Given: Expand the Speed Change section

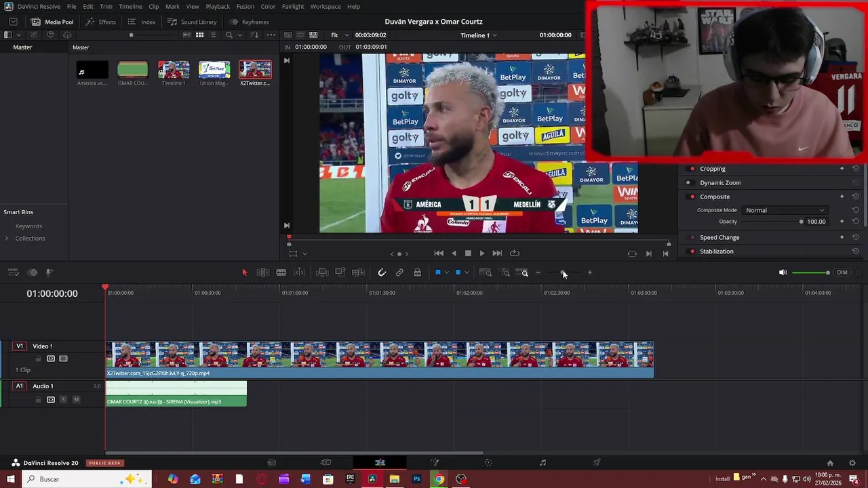Looking at the screenshot, I should coord(719,237).
